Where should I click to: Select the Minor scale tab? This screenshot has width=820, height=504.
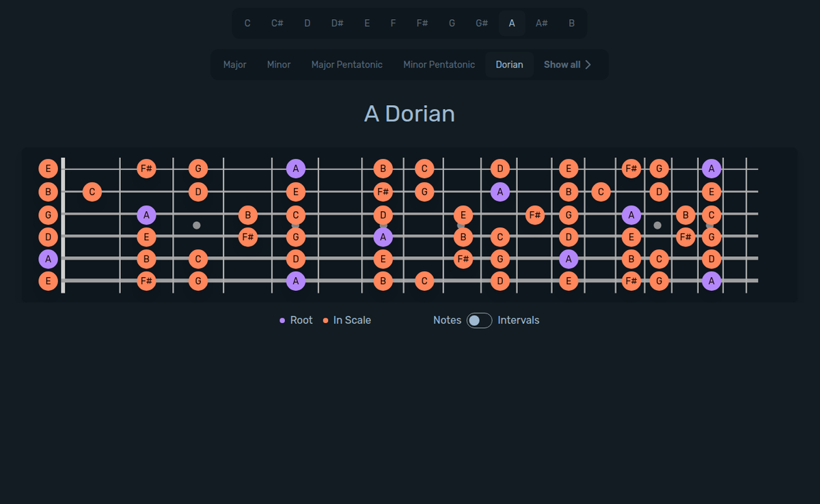point(278,64)
